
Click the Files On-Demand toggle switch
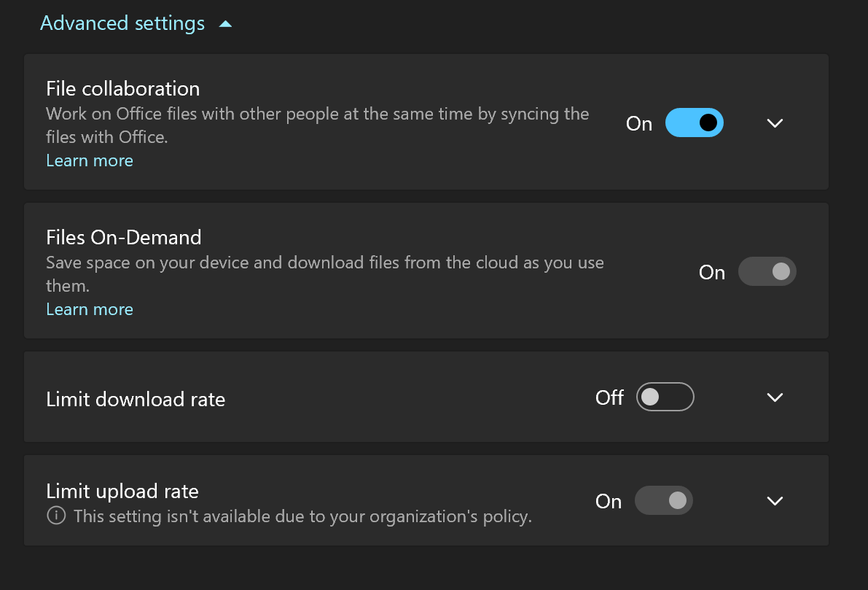pos(767,271)
